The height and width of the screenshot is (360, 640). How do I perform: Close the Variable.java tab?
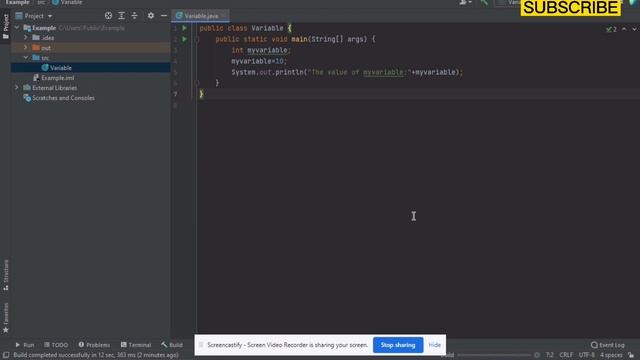pyautogui.click(x=224, y=16)
